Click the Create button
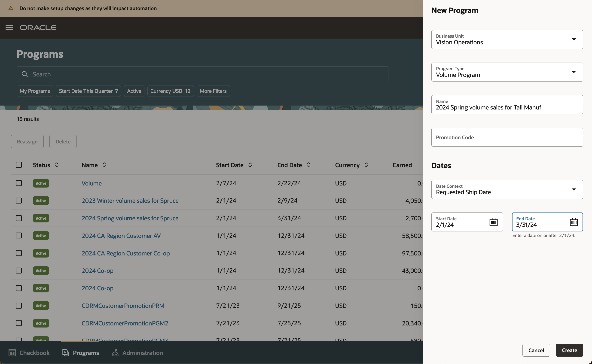 [569, 350]
